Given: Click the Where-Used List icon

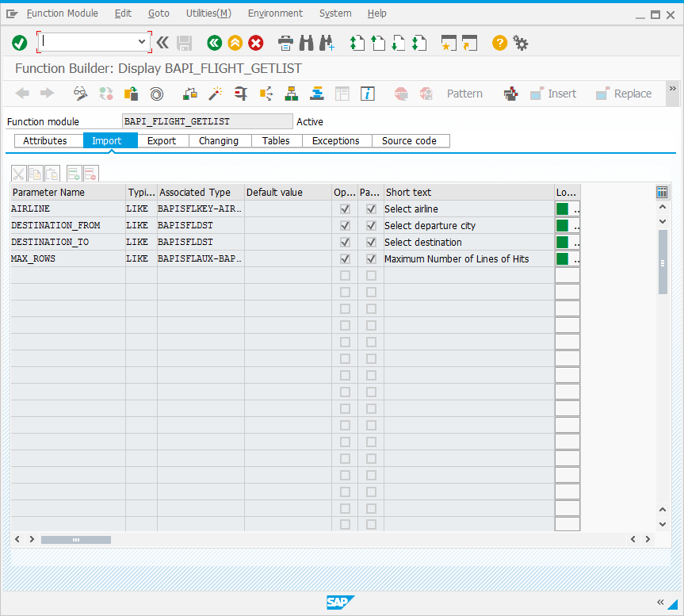Looking at the screenshot, I should pyautogui.click(x=266, y=94).
